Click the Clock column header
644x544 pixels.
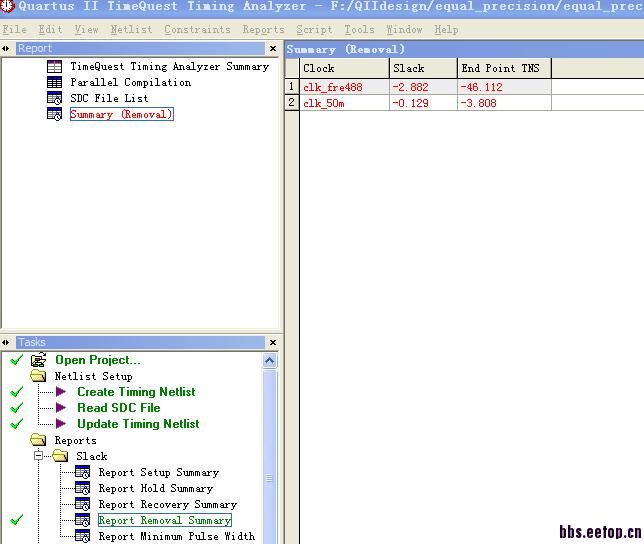[x=344, y=68]
